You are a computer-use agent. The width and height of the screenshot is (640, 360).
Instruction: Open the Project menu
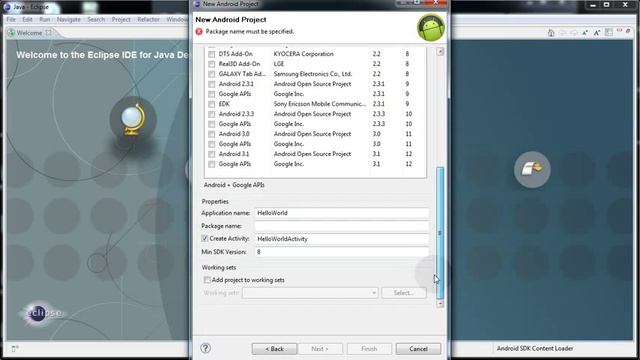tap(121, 19)
